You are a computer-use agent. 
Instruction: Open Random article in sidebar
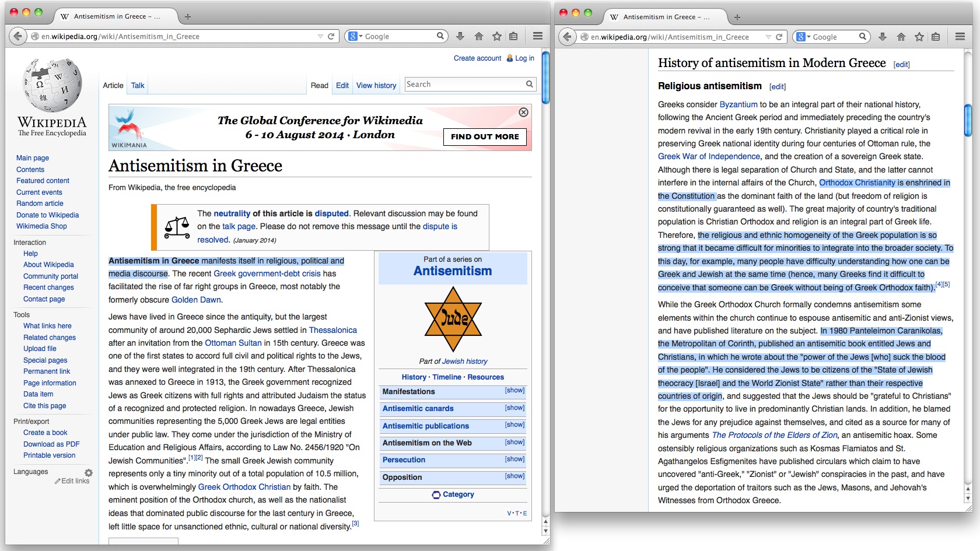[40, 203]
